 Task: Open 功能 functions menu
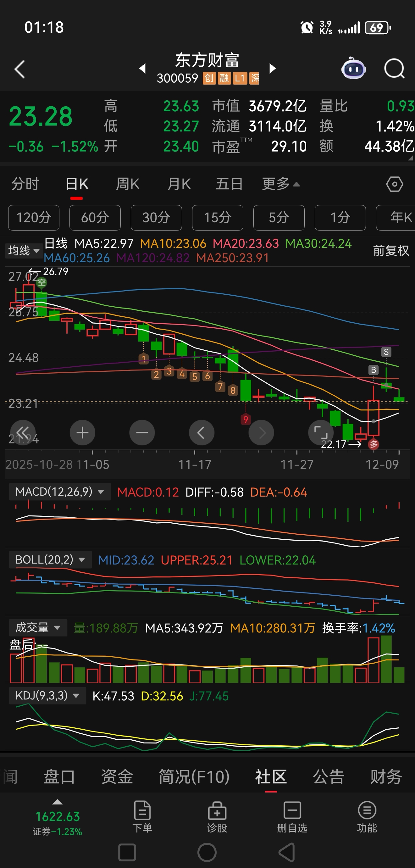pyautogui.click(x=367, y=816)
